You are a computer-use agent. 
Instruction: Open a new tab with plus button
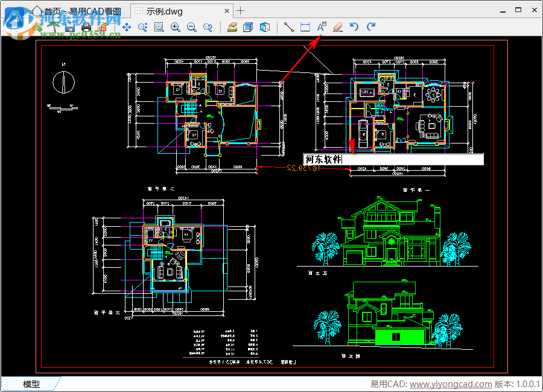(241, 10)
